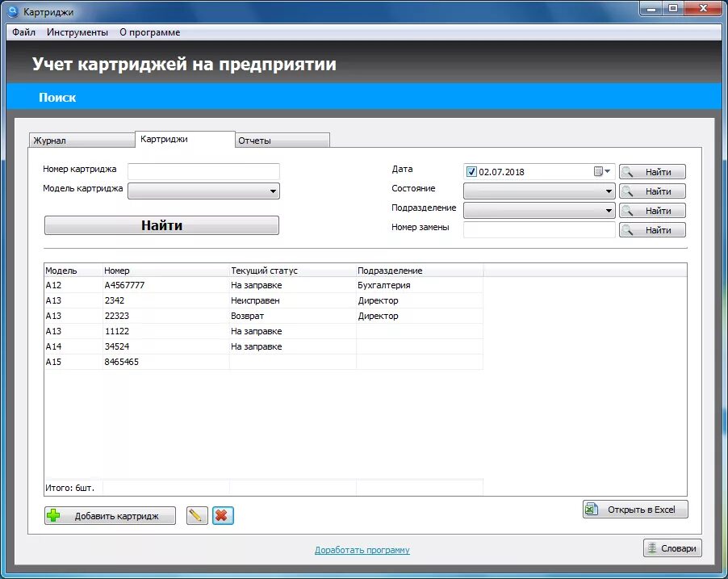Open the Подразделение selection list

point(609,210)
